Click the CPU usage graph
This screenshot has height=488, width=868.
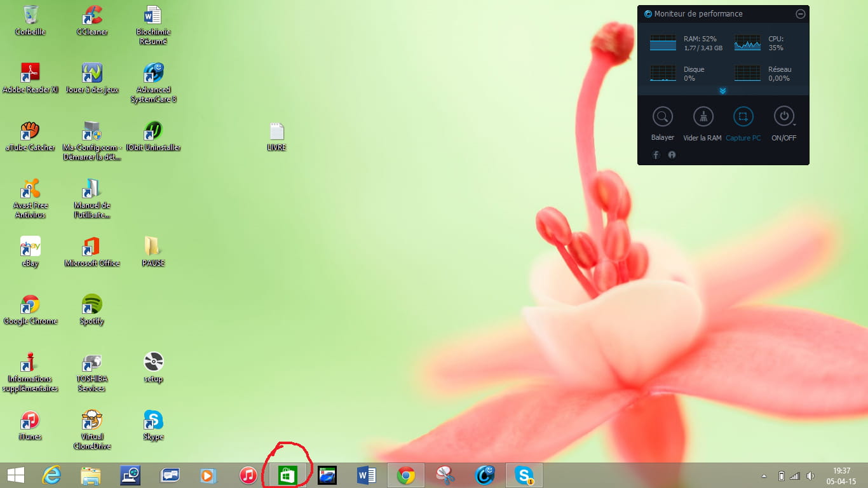coord(747,43)
